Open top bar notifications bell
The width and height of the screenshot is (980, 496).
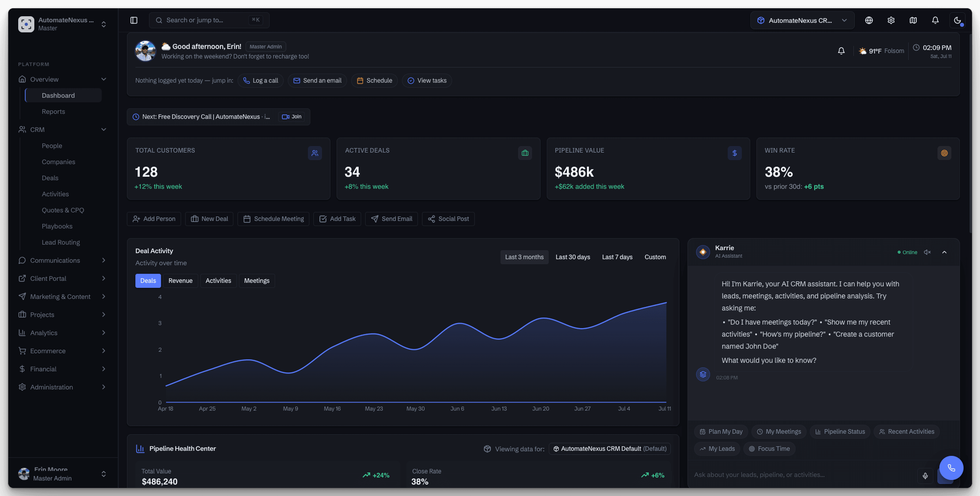935,20
